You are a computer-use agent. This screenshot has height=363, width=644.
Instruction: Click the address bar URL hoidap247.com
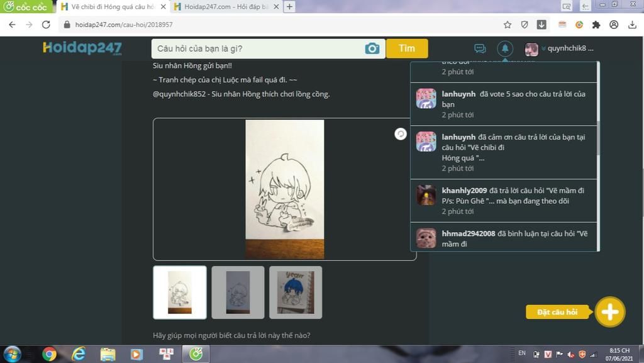(124, 25)
